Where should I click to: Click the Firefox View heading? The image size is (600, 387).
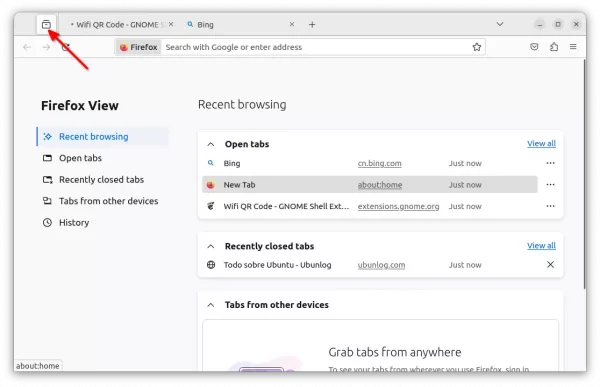[80, 106]
